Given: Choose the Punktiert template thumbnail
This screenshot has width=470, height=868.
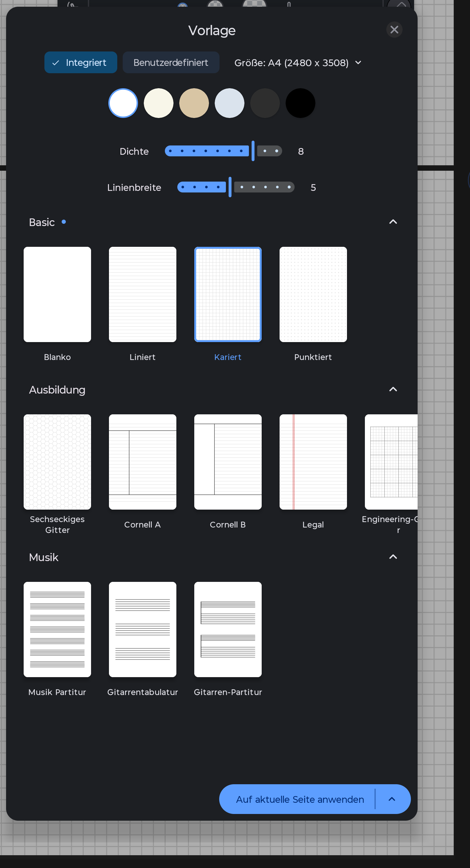Looking at the screenshot, I should click(313, 294).
